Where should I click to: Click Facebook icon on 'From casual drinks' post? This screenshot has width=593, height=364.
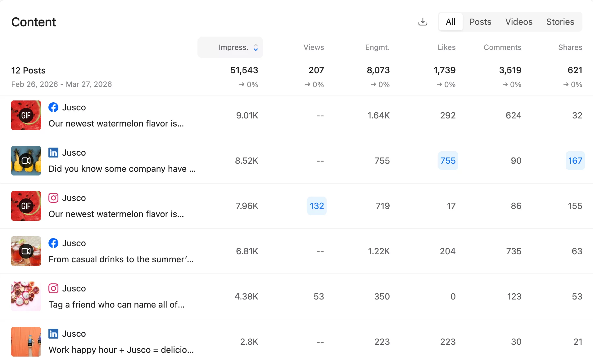(x=53, y=243)
